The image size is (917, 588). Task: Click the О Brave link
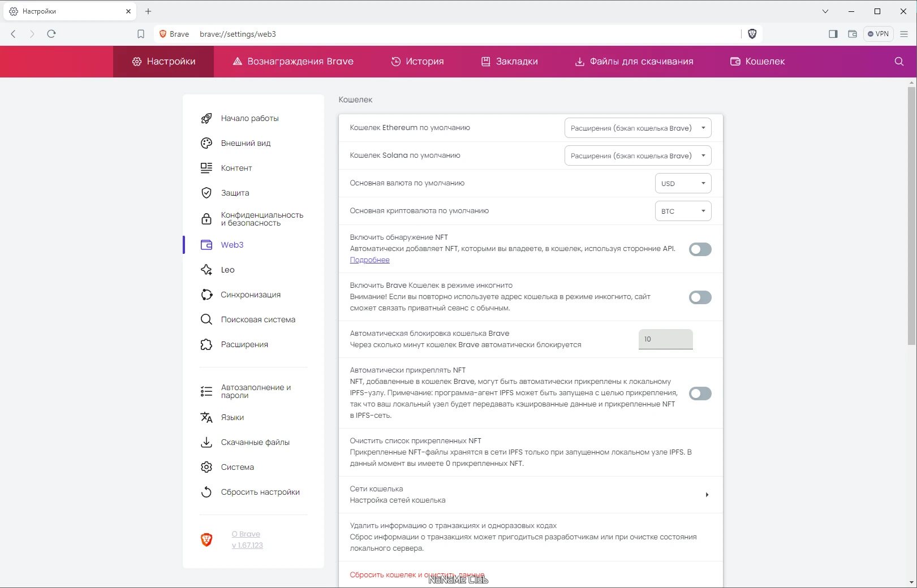point(246,534)
